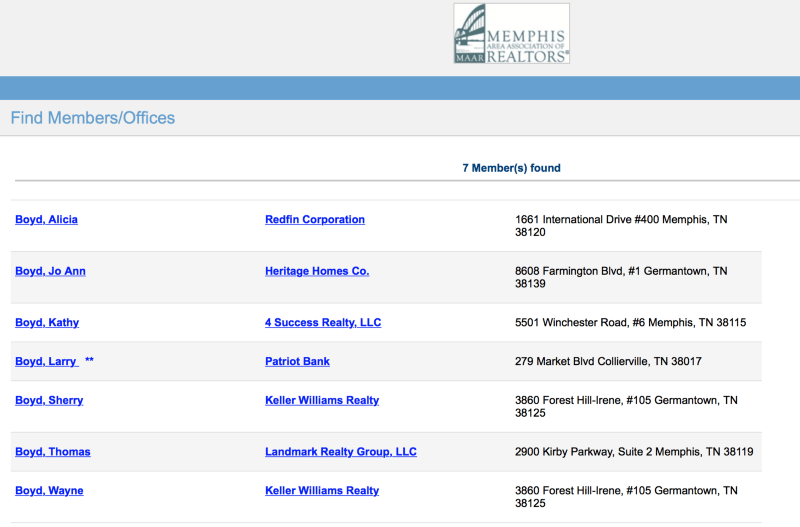The width and height of the screenshot is (800, 527).
Task: Open the Landmark Realty Group, LLC link
Action: pyautogui.click(x=341, y=452)
